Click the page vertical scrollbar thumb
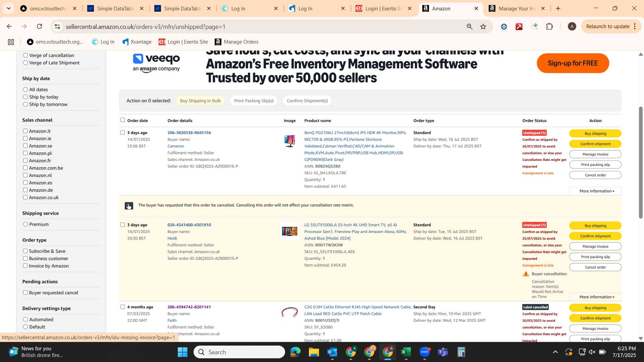This screenshot has height=362, width=644. [641, 163]
